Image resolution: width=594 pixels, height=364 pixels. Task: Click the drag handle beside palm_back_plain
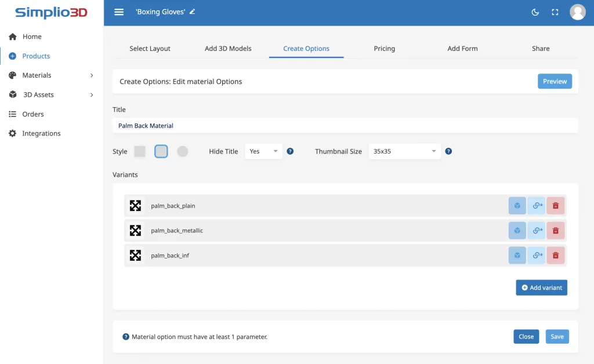[x=135, y=205]
